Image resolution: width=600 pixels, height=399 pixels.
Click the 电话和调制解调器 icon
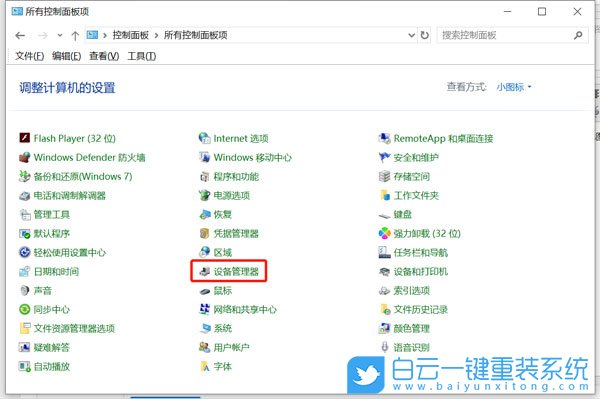click(24, 195)
